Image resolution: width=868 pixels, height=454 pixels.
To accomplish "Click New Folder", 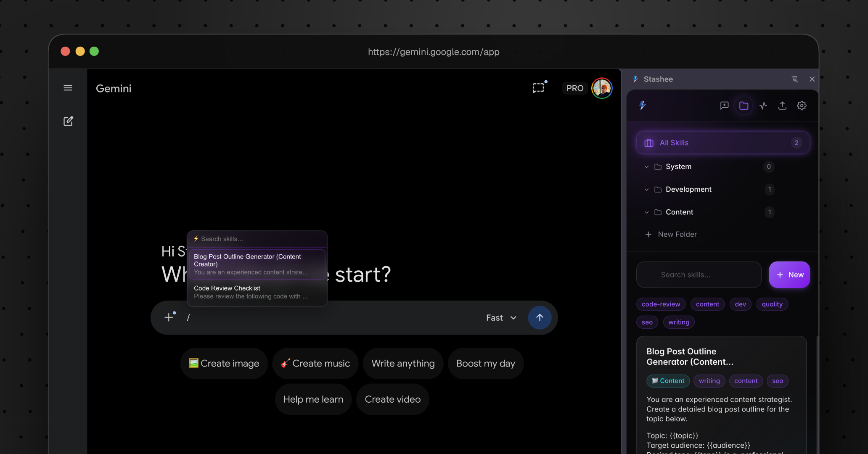I will point(671,234).
